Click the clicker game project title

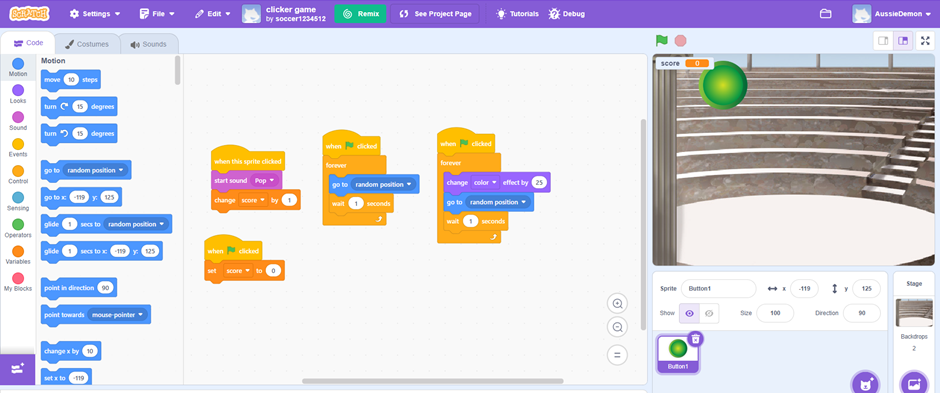(x=291, y=10)
